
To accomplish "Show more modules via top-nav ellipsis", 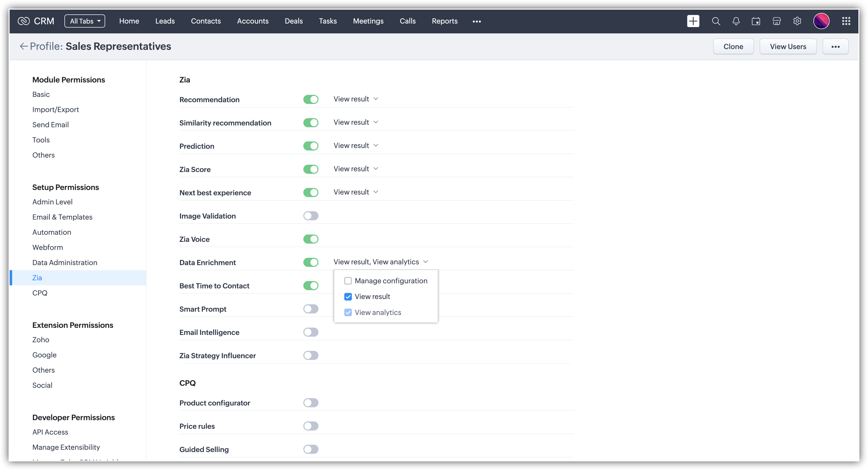I will [476, 21].
